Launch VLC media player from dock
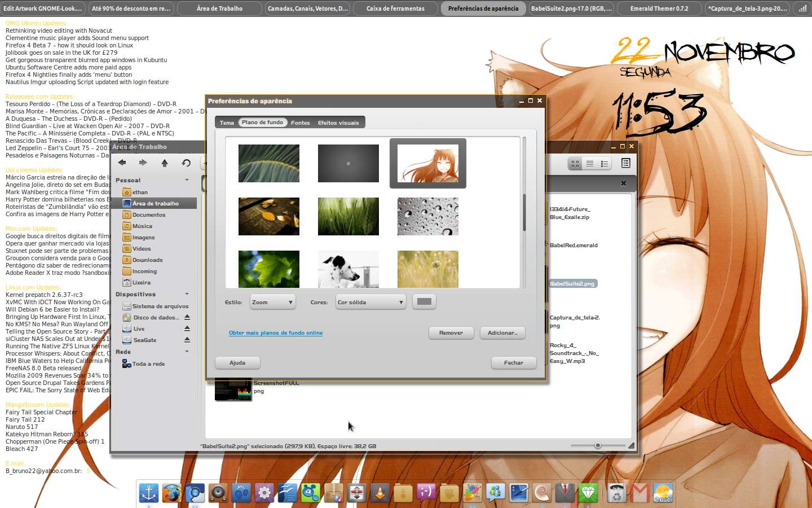The image size is (812, 508). 380,493
